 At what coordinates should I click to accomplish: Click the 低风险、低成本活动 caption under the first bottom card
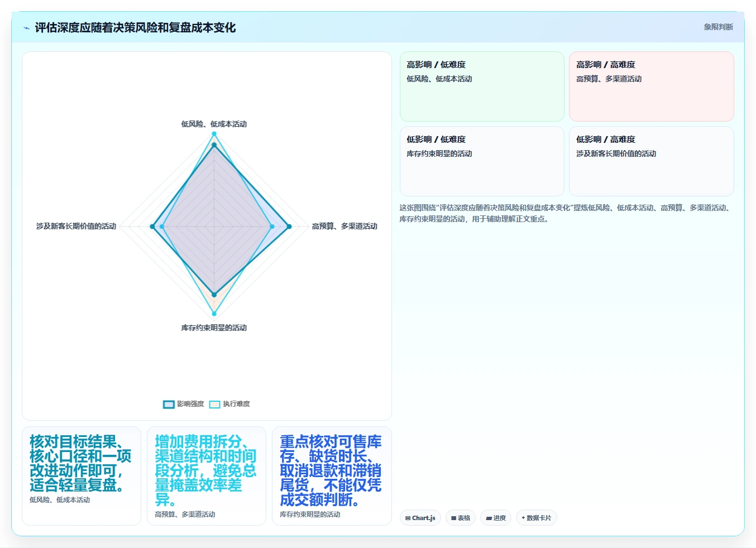coord(60,500)
